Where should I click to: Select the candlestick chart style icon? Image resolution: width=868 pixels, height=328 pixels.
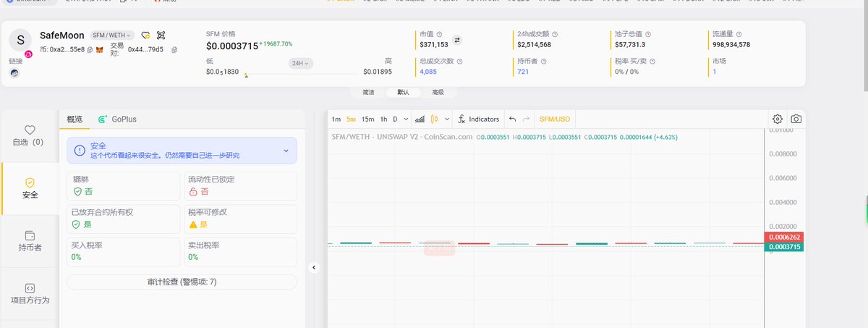[435, 119]
